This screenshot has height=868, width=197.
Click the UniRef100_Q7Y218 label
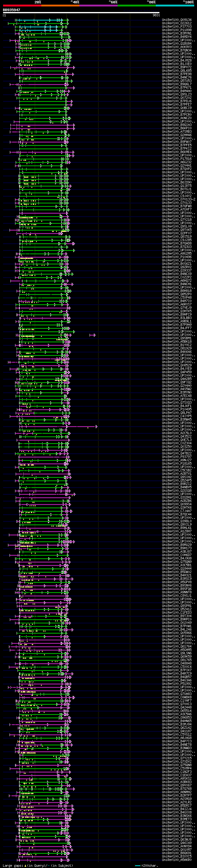(x=177, y=220)
